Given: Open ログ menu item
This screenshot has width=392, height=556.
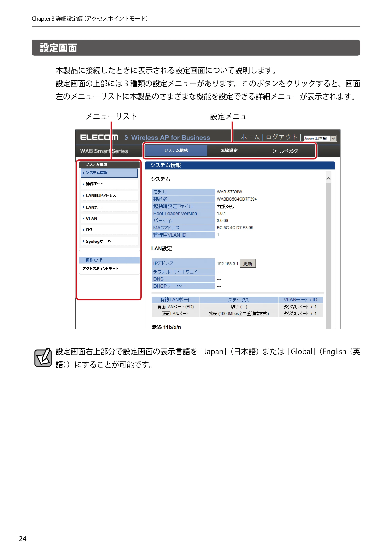Looking at the screenshot, I should pos(109,230).
